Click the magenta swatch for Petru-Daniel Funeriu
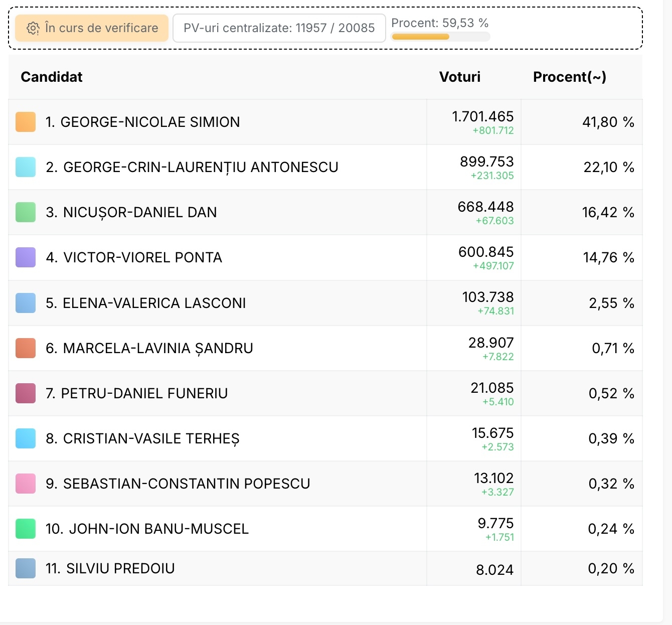The image size is (672, 625). [26, 393]
